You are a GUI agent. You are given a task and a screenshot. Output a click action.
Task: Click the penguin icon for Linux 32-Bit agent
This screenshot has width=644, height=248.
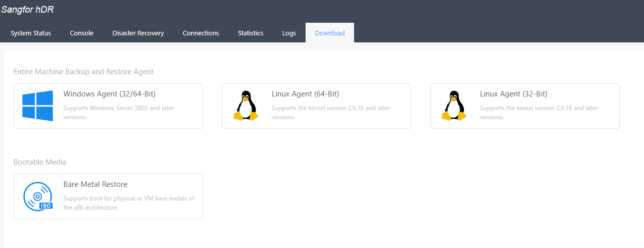click(x=454, y=106)
